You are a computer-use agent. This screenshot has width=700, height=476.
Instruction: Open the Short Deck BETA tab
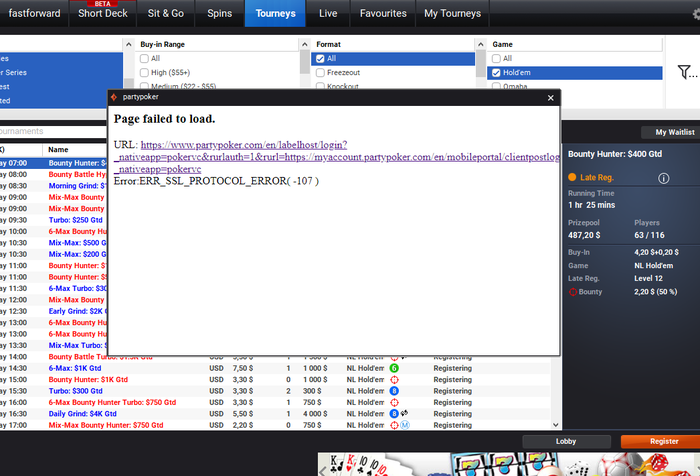(x=103, y=14)
